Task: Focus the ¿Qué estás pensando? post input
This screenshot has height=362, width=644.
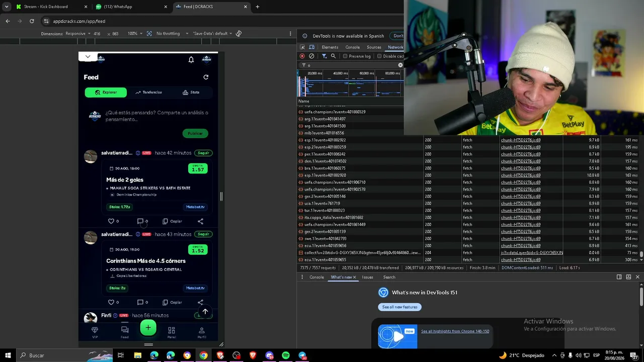Action: [157, 116]
